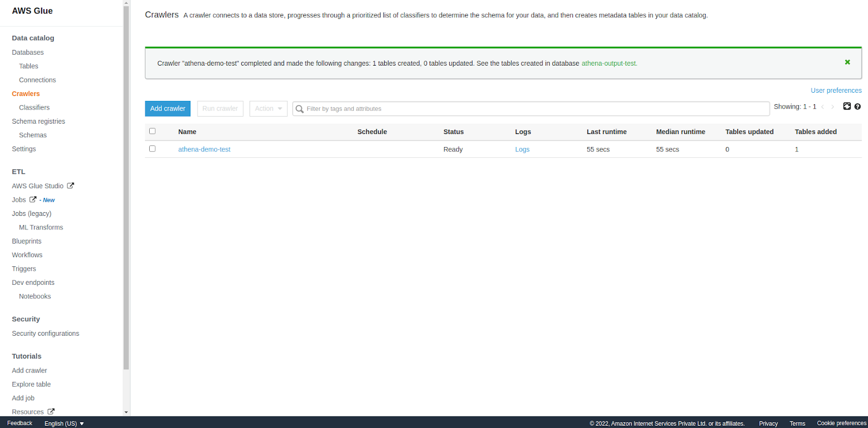Open the athena-output-test database link

click(x=609, y=63)
